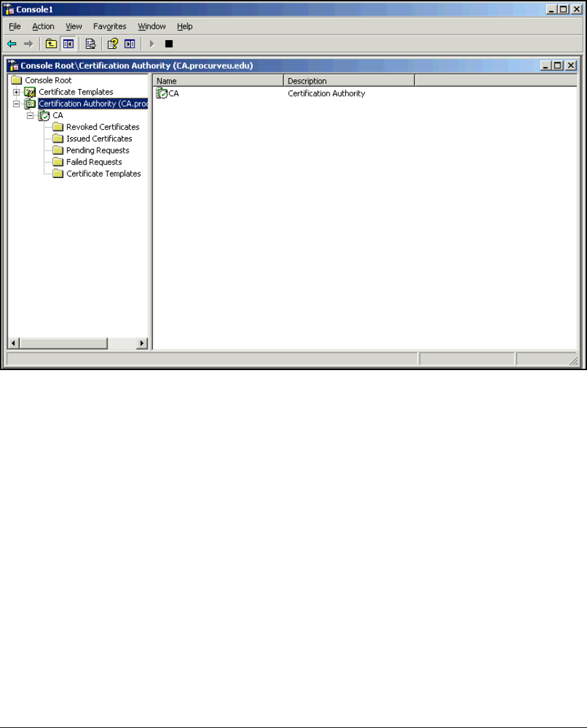587x728 pixels.
Task: Click the tree pane scroll left arrow
Action: (14, 343)
